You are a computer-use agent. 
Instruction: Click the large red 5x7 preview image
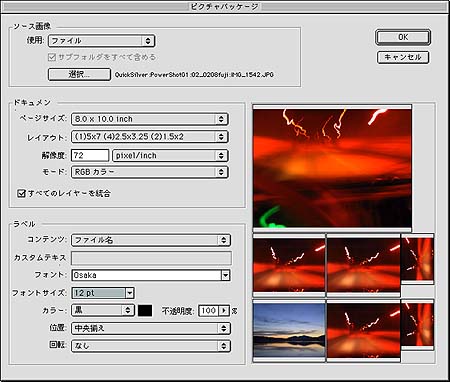pyautogui.click(x=332, y=168)
